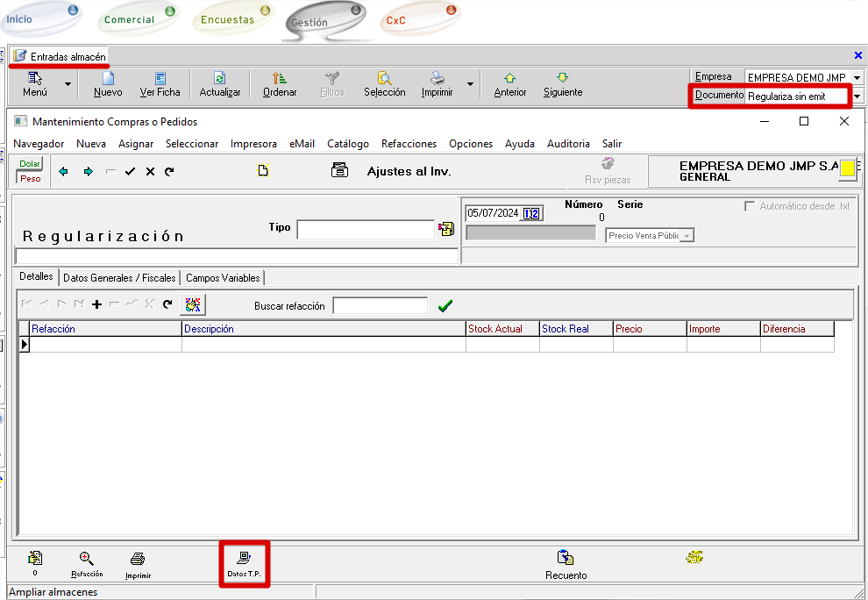Image resolution: width=868 pixels, height=600 pixels.
Task: Open the Recuento inventory count
Action: 566,558
